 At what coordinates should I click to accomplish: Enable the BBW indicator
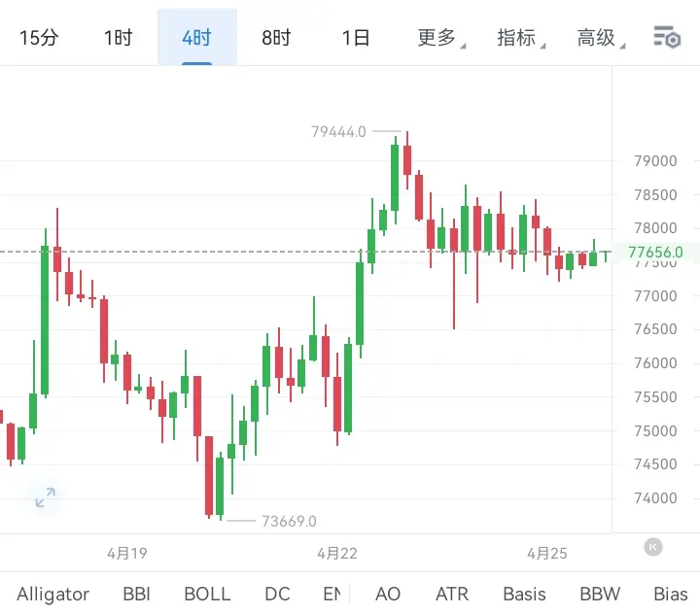coord(600,595)
